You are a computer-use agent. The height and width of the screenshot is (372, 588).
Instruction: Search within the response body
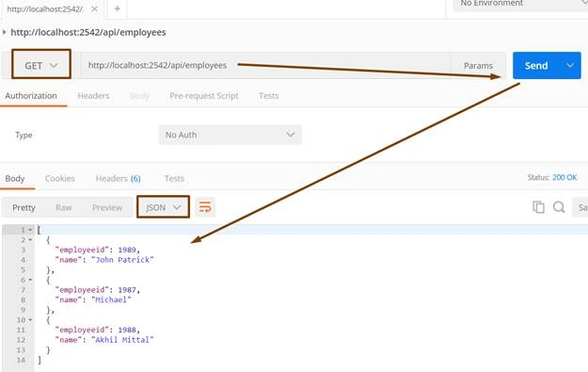559,207
